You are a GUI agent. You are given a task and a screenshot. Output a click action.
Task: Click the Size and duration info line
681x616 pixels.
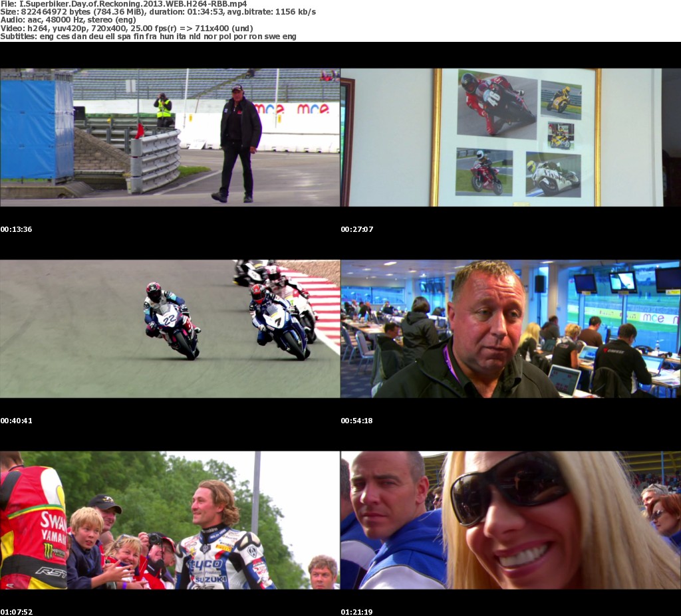[158, 12]
